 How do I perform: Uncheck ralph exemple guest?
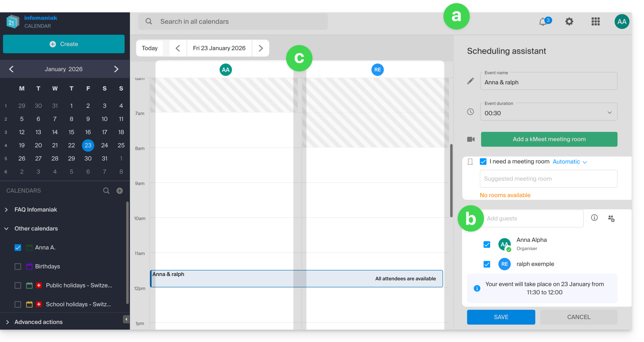tap(487, 264)
